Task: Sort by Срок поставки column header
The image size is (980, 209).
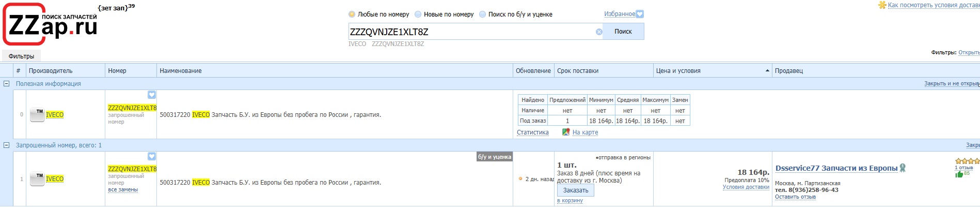Action: click(x=578, y=71)
